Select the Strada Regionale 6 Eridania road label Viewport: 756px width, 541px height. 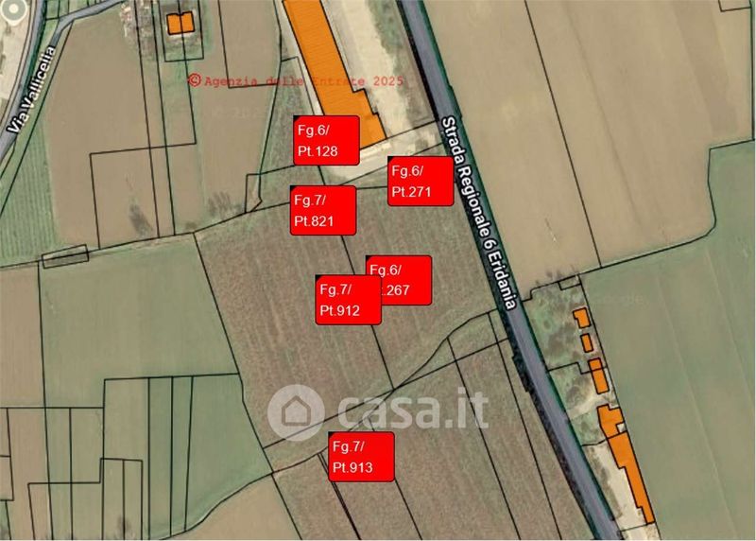[x=479, y=213]
